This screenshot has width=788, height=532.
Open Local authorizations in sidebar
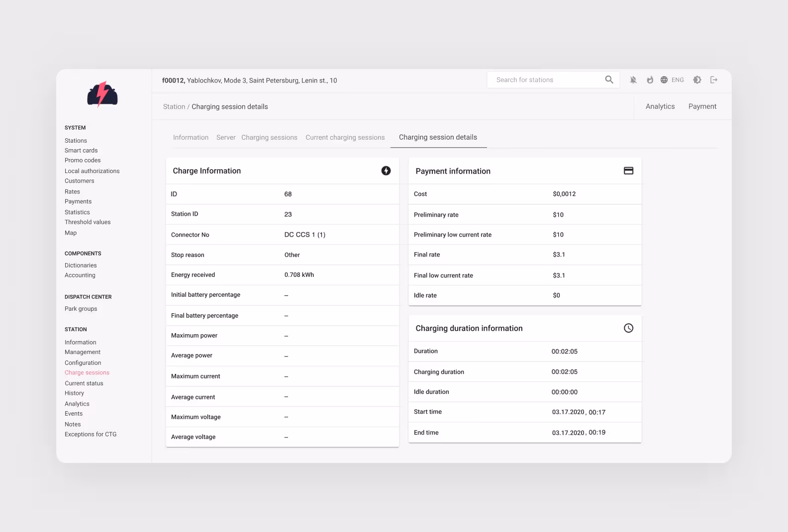(92, 171)
